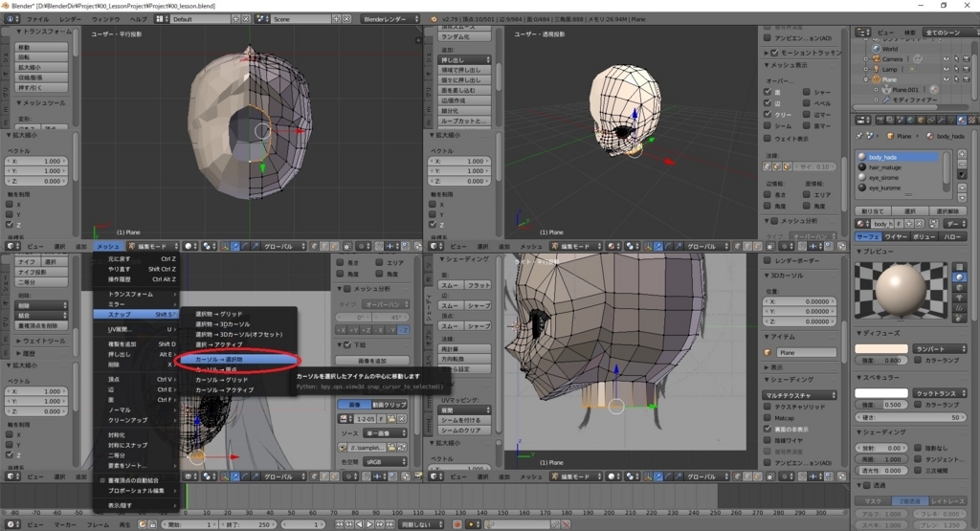980x531 pixels.
Task: Open the マルチテクスチャ shading mode dropdown
Action: pyautogui.click(x=799, y=394)
